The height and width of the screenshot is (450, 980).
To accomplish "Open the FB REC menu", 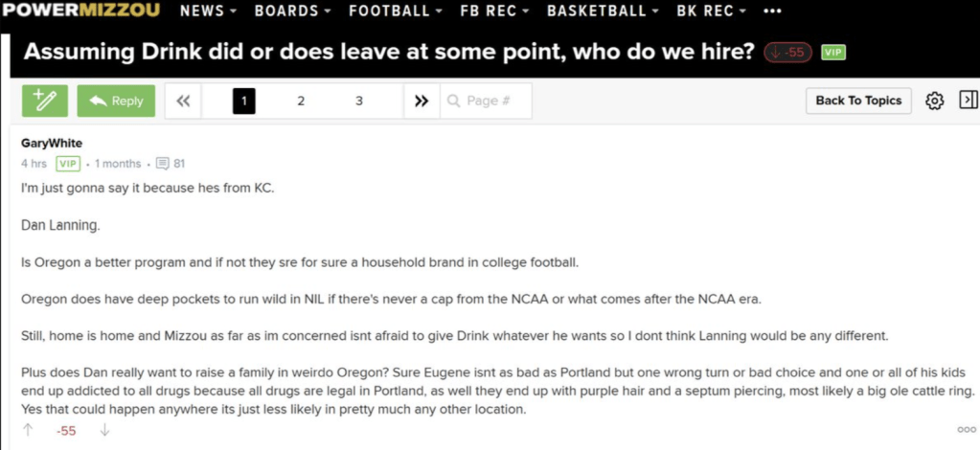I will point(494,11).
